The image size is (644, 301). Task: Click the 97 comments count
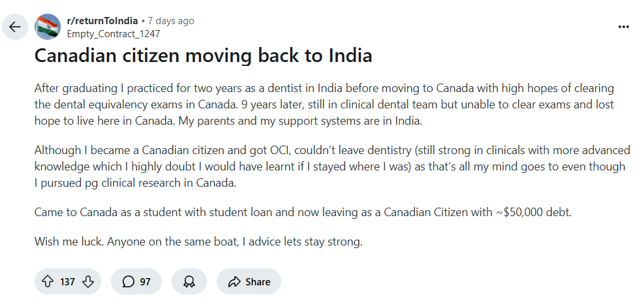click(x=146, y=281)
